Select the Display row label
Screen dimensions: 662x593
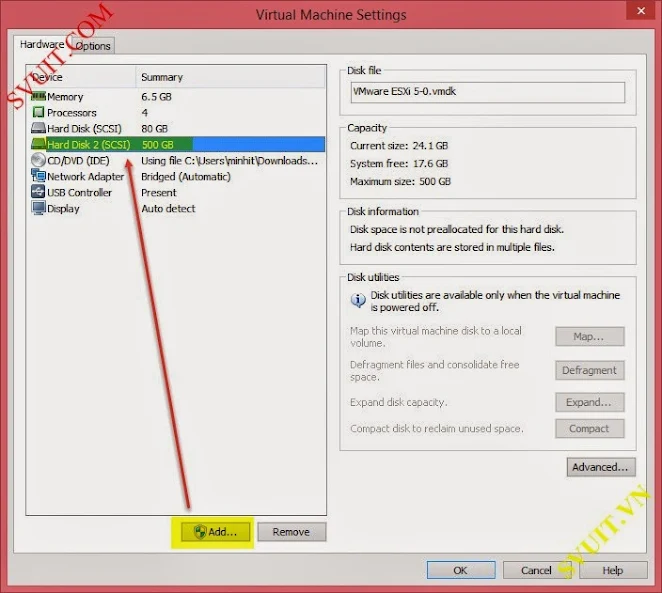coord(63,208)
